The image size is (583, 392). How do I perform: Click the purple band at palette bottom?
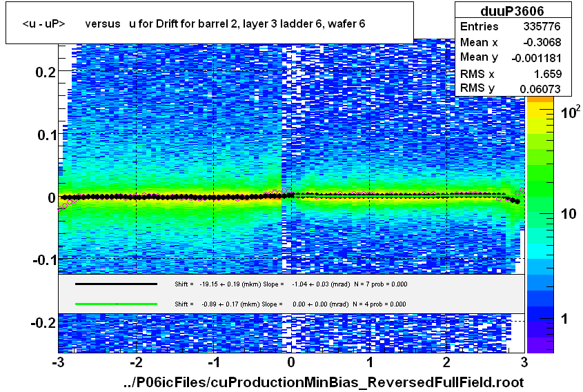(540, 345)
